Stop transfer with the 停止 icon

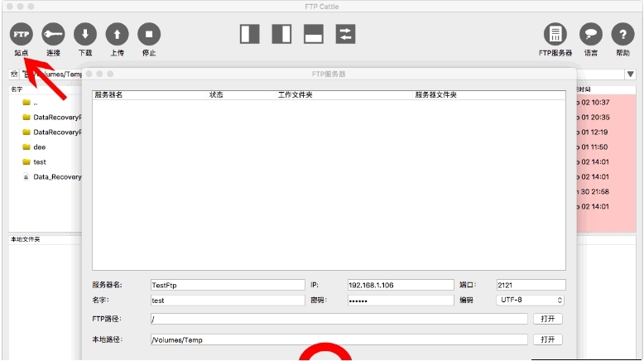149,34
